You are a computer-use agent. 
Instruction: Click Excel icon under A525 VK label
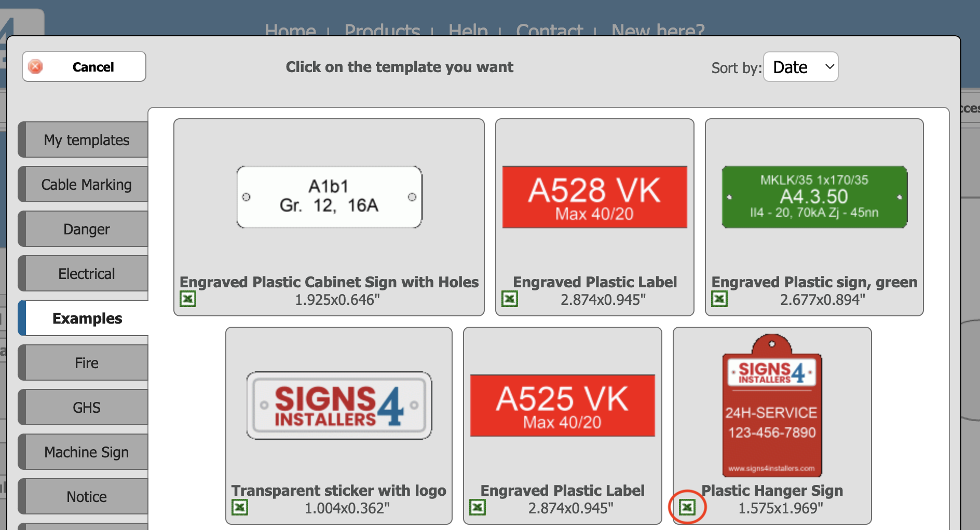pyautogui.click(x=478, y=507)
